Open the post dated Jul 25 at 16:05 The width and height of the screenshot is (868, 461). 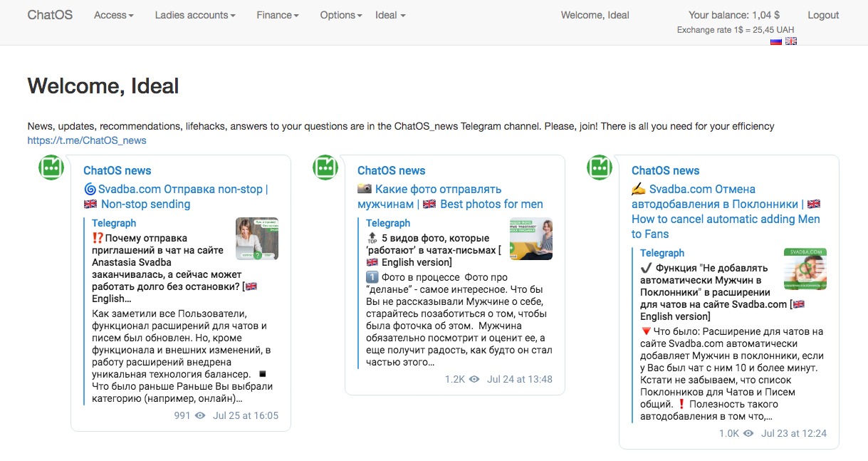(246, 415)
